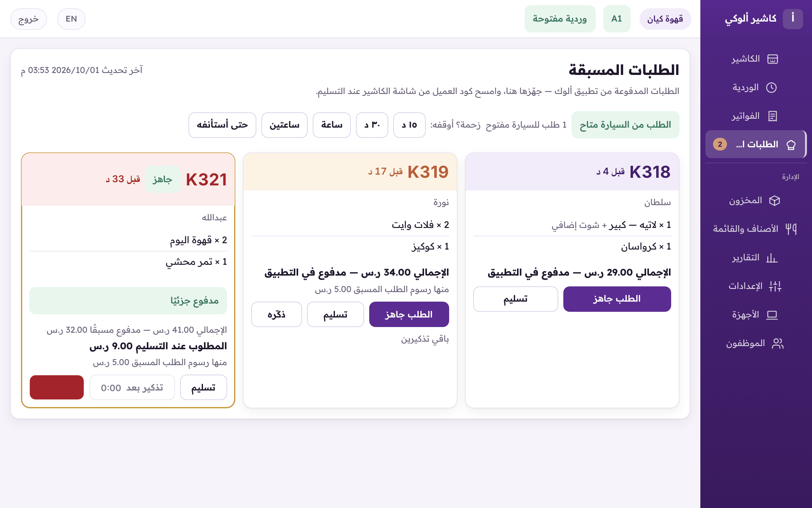This screenshot has width=812, height=508.
Task: Mark order K318 as الطلب جاهز
Action: 617,299
